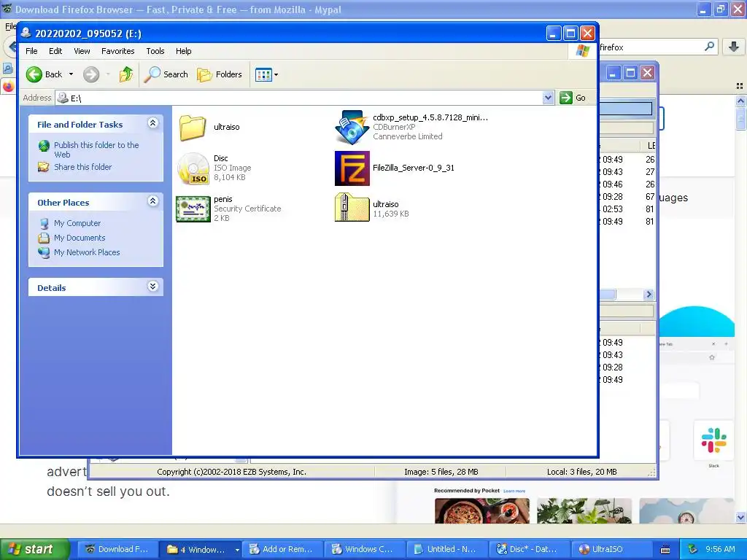Click the Mypal downloads arrow button
This screenshot has height=560, width=747.
pyautogui.click(x=734, y=47)
